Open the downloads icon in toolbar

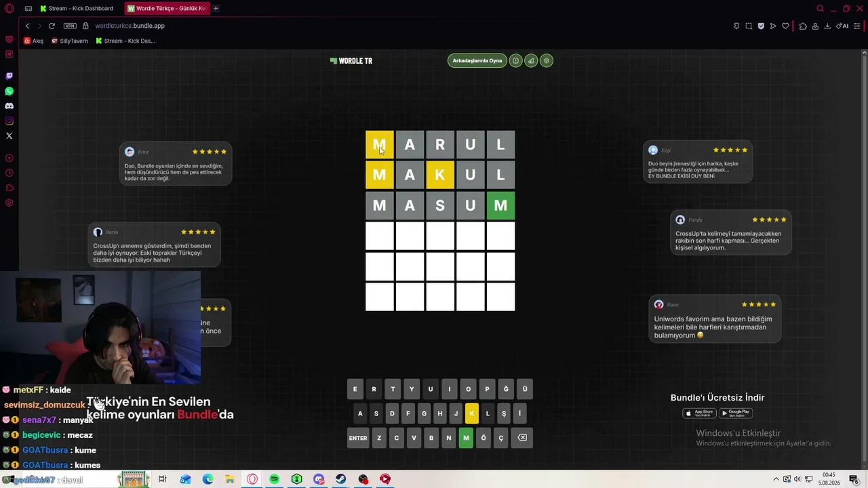coord(827,26)
